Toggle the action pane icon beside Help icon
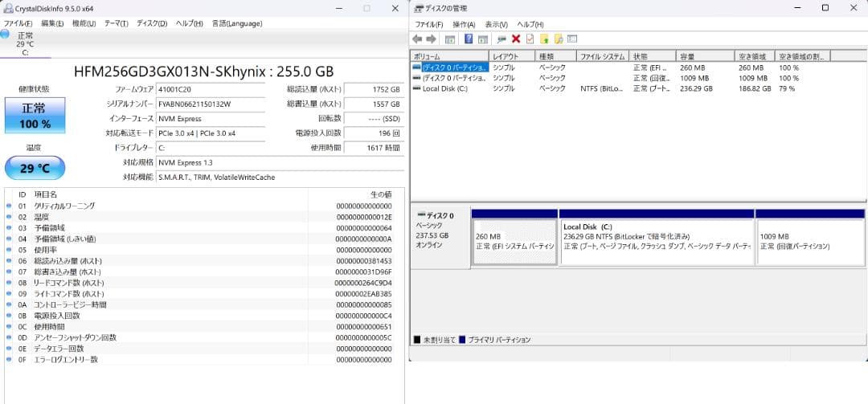Image resolution: width=868 pixels, height=404 pixels. coord(483,39)
